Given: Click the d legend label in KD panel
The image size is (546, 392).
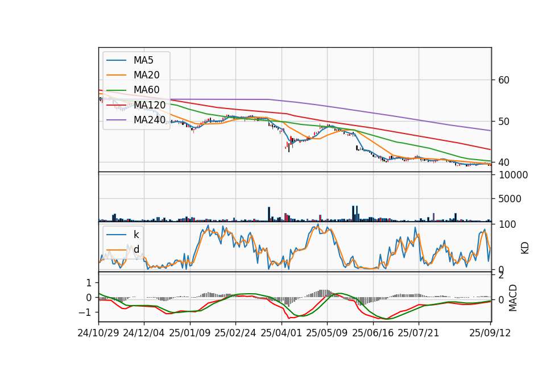Looking at the screenshot, I should point(136,249).
